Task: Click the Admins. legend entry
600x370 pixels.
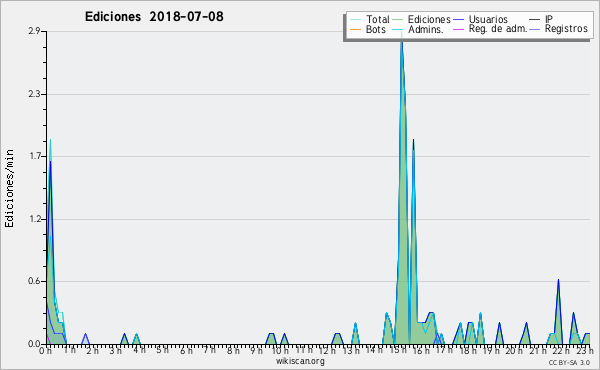Action: pos(418,29)
